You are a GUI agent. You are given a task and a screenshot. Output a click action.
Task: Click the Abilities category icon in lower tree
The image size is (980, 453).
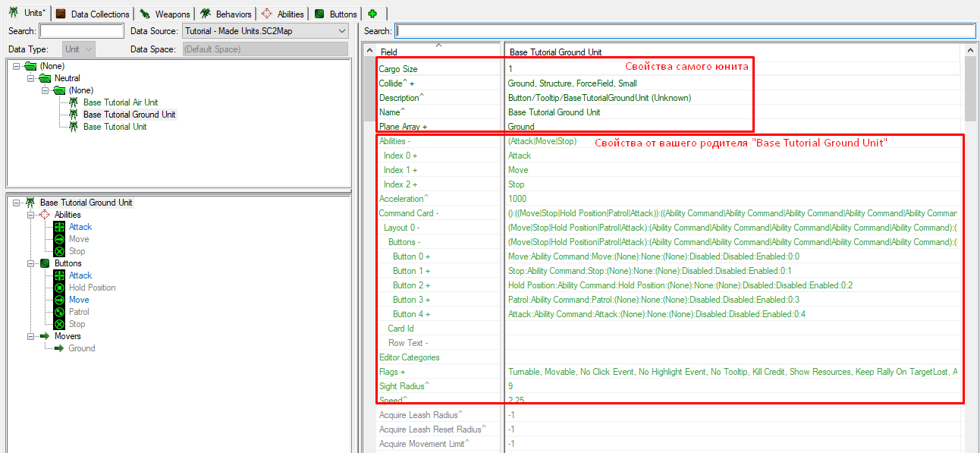(45, 215)
